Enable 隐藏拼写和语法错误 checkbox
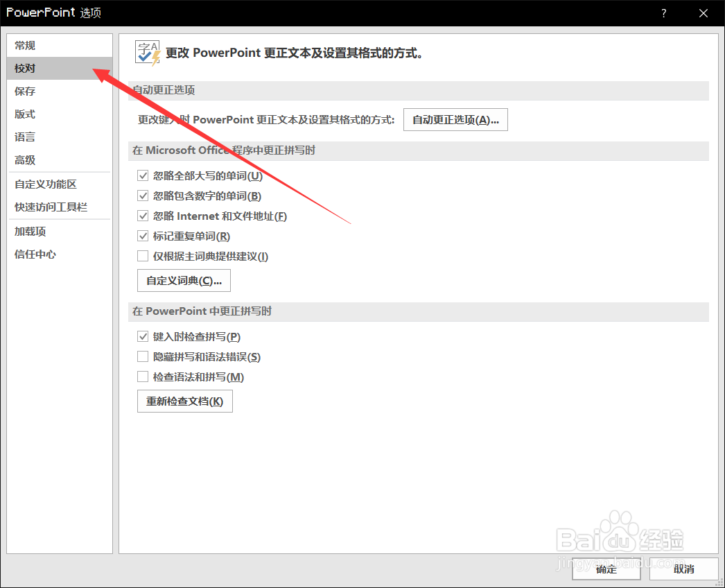Viewport: 725px width, 588px height. (x=143, y=357)
